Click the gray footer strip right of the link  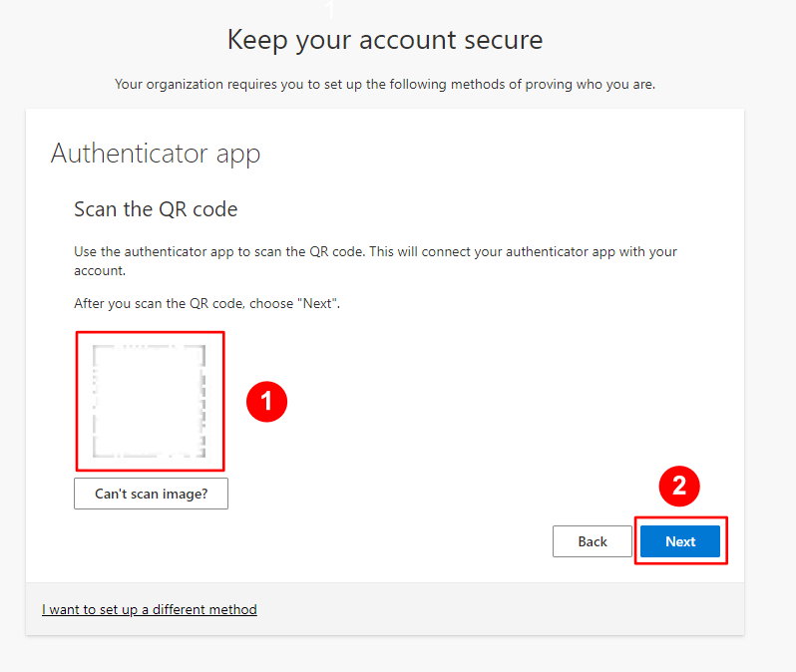click(x=499, y=609)
